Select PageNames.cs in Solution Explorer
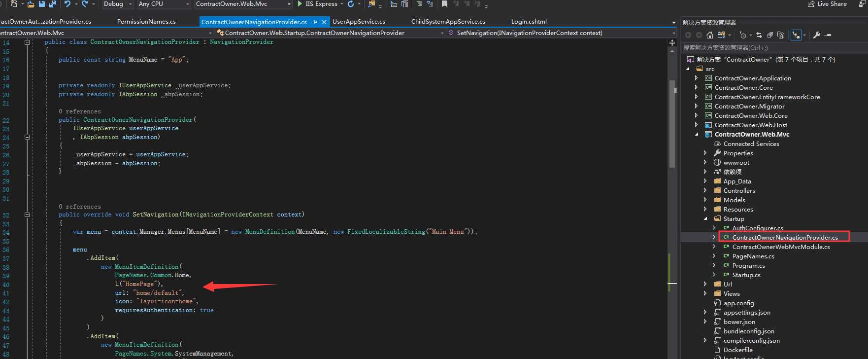The image size is (868, 359). point(753,256)
